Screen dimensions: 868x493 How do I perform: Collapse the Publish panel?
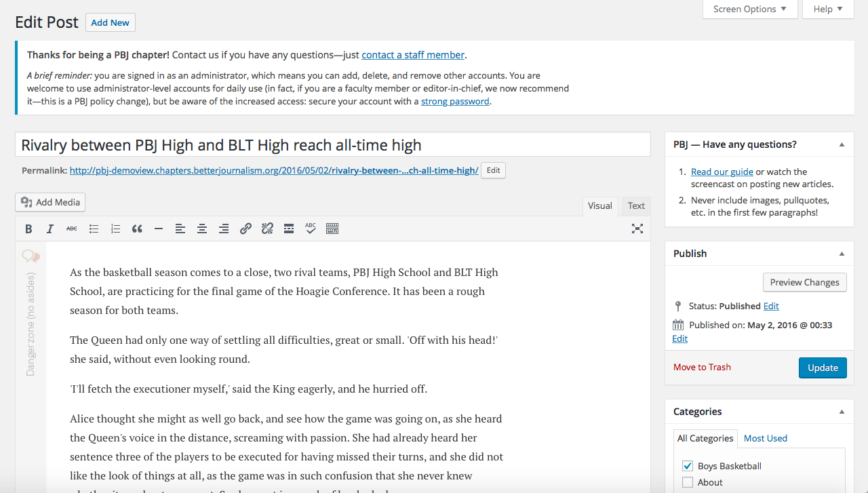click(x=842, y=254)
